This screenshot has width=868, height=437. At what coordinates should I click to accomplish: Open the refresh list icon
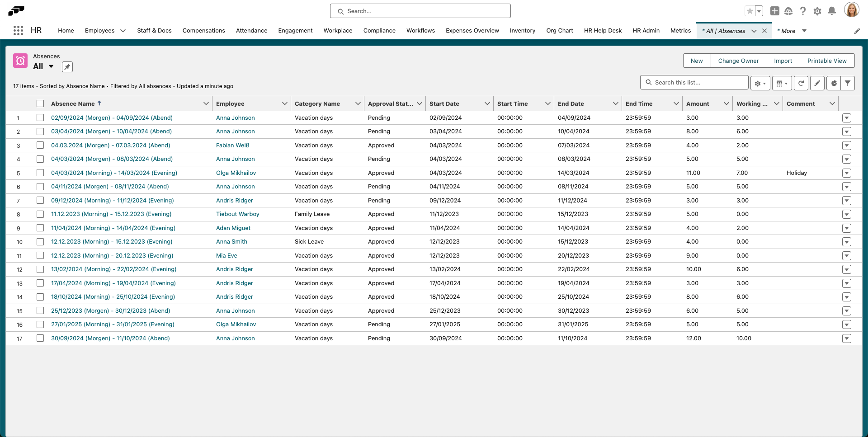click(801, 83)
